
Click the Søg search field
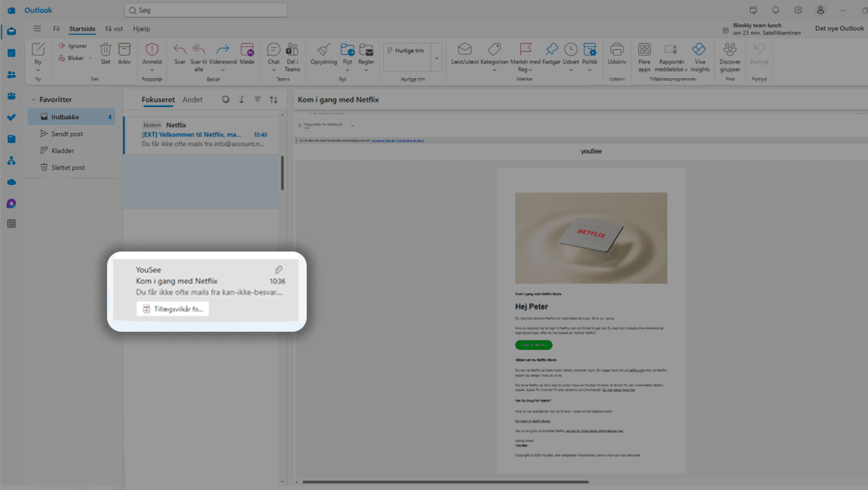pos(205,10)
